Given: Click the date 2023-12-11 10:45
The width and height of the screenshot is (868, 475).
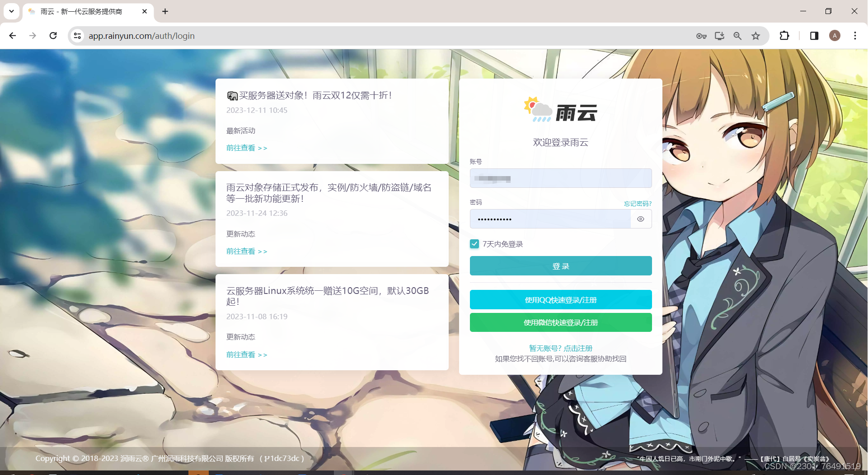Looking at the screenshot, I should [x=257, y=110].
